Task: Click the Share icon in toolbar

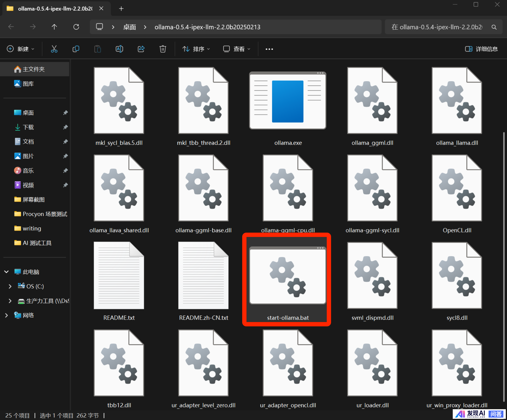Action: (x=141, y=49)
